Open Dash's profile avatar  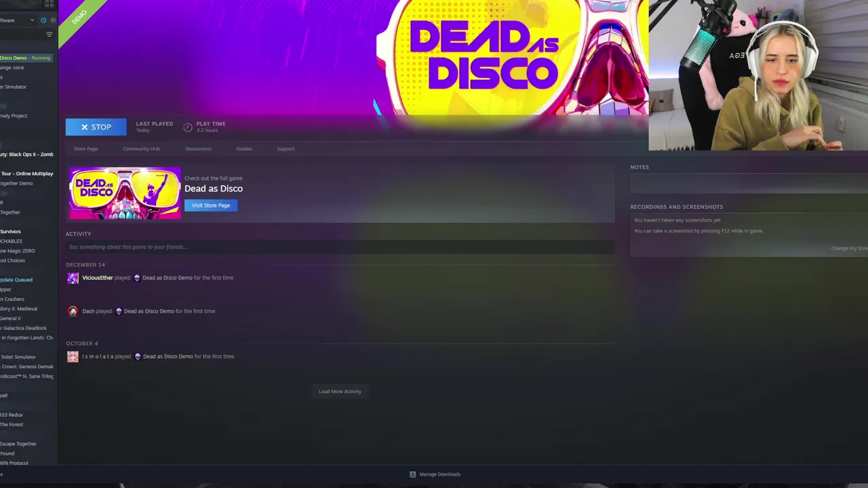click(73, 311)
